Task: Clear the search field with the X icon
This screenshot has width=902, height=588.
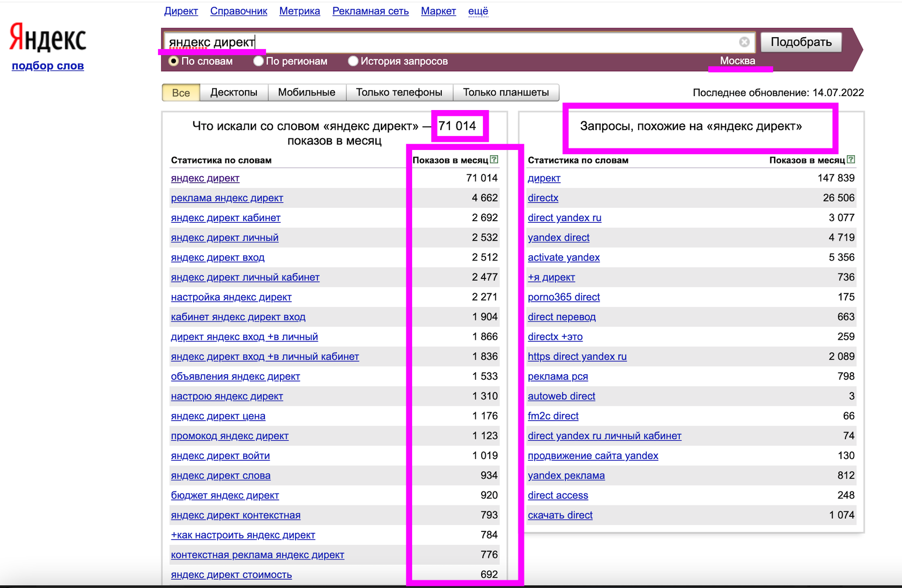Action: (x=744, y=42)
